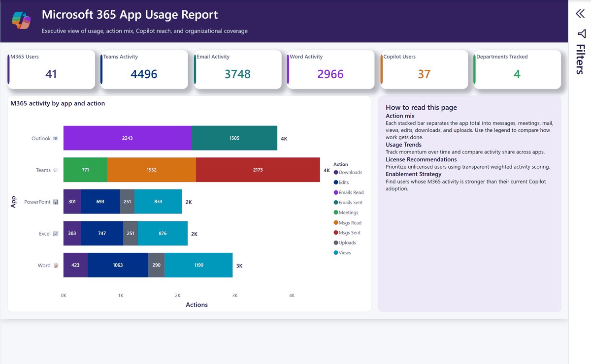Viewport: 591px width, 364px height.
Task: Select the Teams Activity card showing 4496
Action: point(144,69)
